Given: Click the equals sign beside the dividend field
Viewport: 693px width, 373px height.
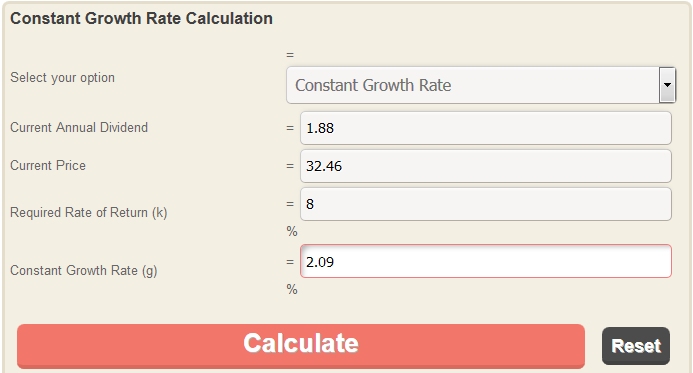Looking at the screenshot, I should 290,128.
